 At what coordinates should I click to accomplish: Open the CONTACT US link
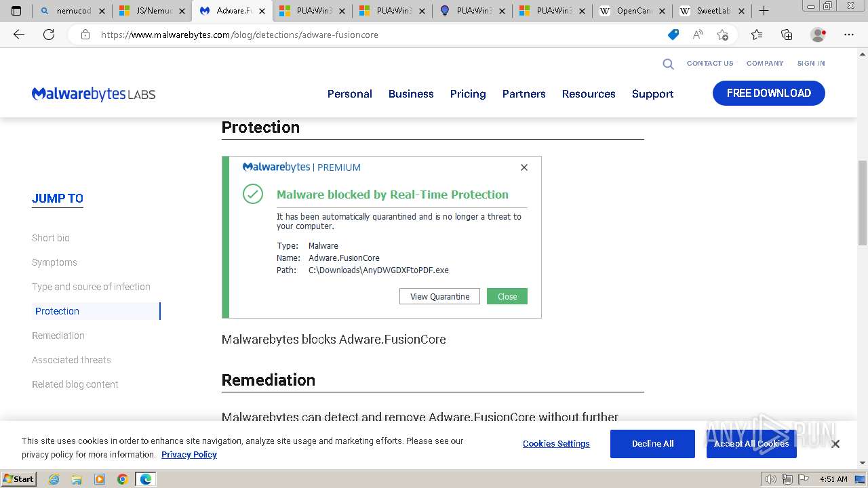710,64
